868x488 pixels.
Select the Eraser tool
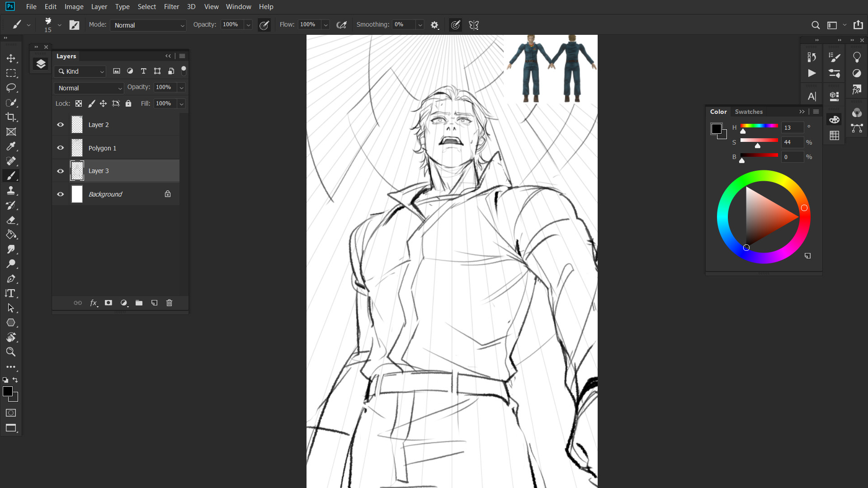[11, 220]
